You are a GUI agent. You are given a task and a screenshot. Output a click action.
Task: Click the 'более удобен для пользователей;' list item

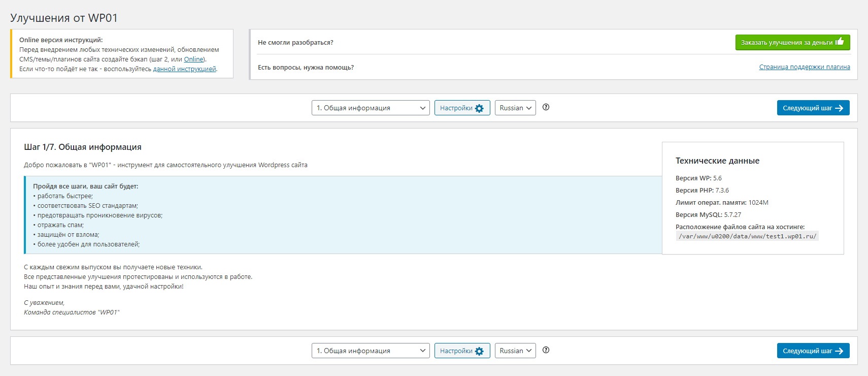click(86, 244)
